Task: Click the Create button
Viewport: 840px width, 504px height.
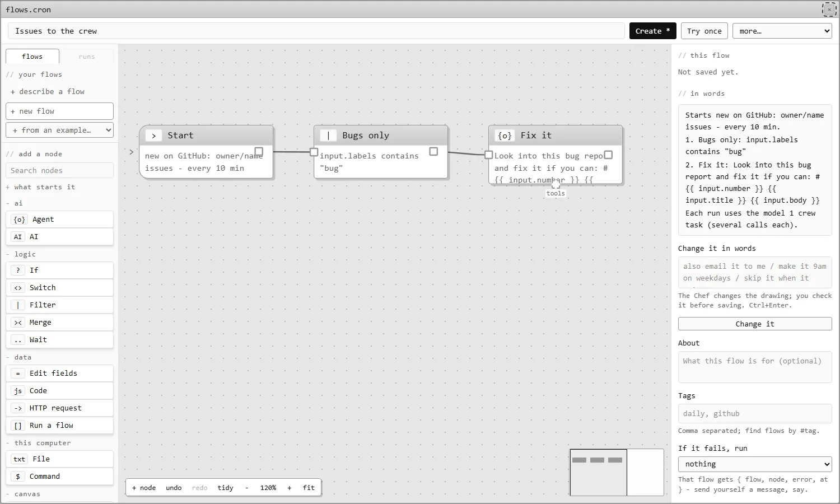Action: (x=652, y=31)
